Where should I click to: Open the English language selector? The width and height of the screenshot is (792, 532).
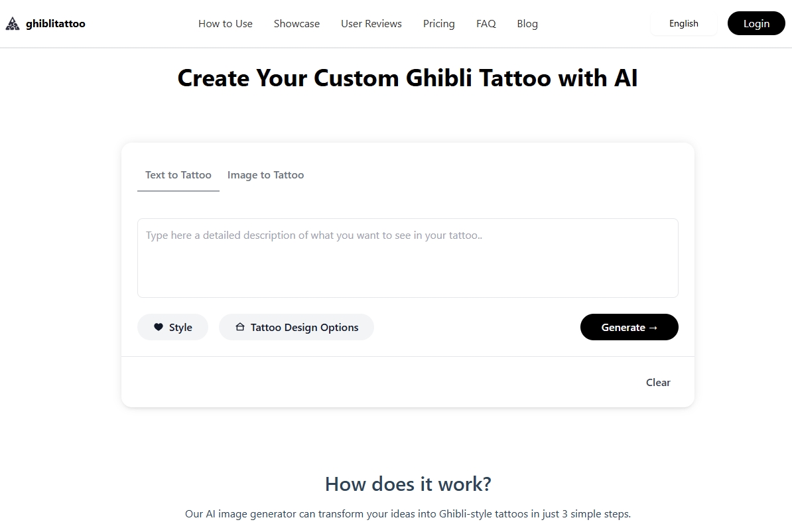click(x=683, y=24)
